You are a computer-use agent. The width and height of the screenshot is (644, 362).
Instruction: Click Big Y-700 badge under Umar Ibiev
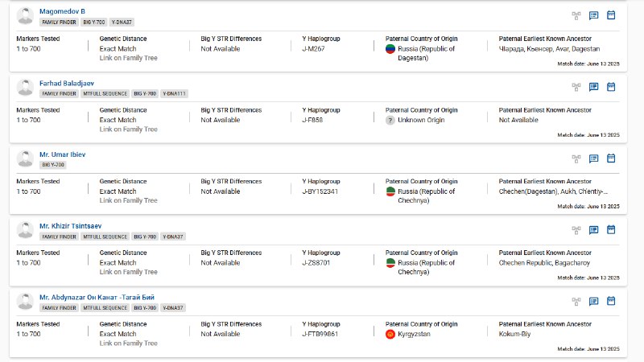[x=53, y=165]
